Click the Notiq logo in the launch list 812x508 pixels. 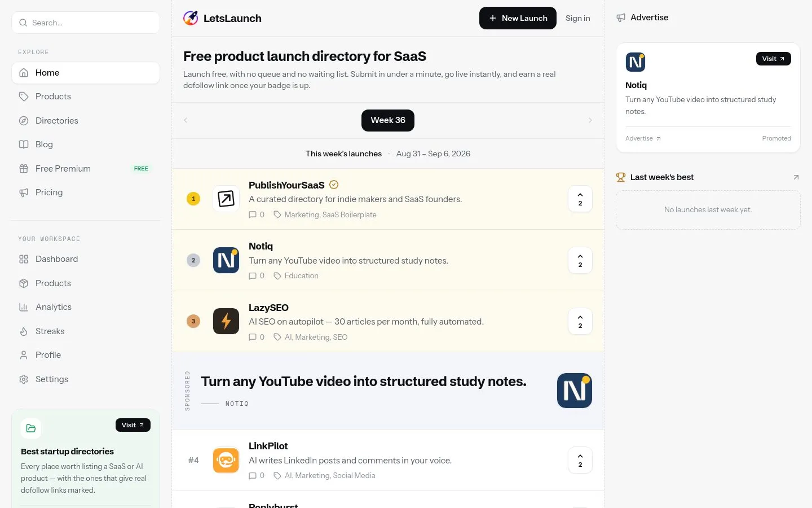click(226, 260)
